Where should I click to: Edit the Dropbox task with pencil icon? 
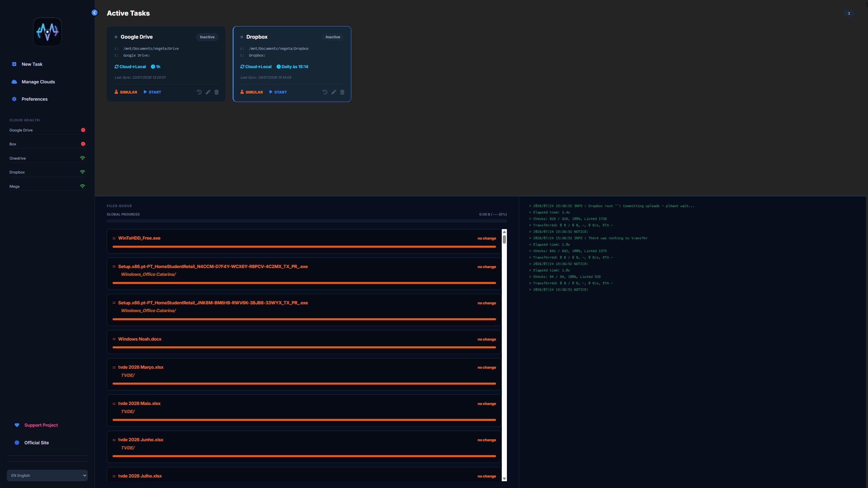coord(334,92)
